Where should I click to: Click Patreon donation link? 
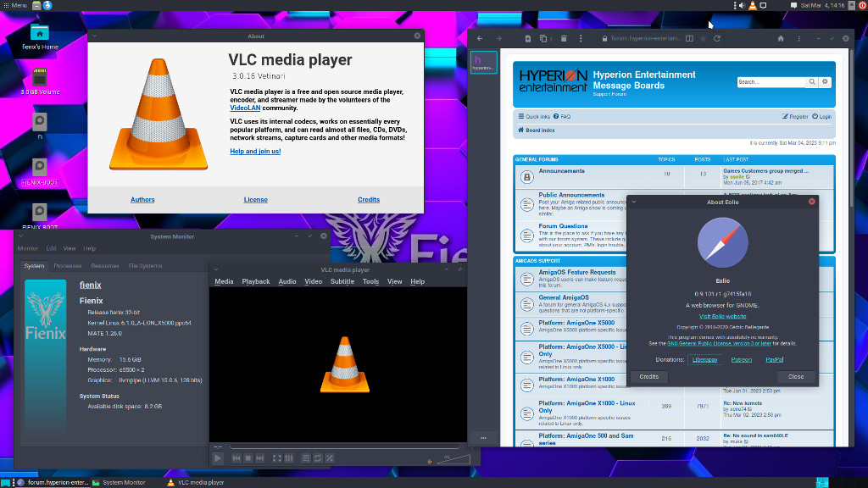point(741,359)
